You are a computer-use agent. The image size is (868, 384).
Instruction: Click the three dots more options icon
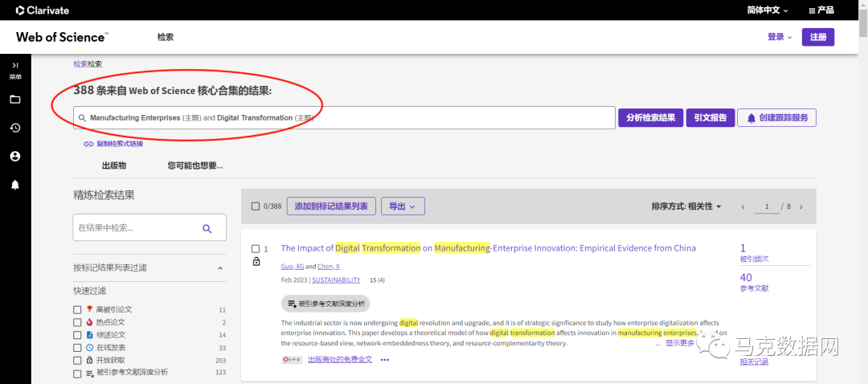click(x=385, y=360)
